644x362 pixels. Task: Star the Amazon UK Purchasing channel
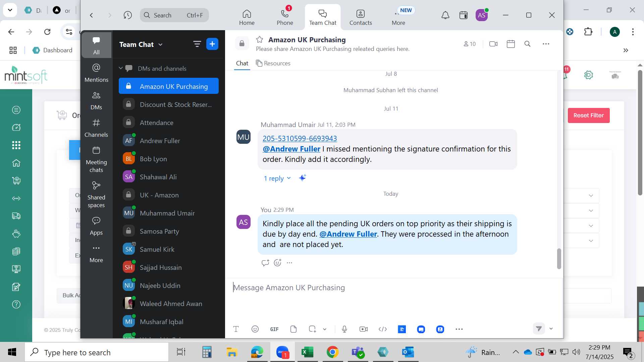coord(259,40)
